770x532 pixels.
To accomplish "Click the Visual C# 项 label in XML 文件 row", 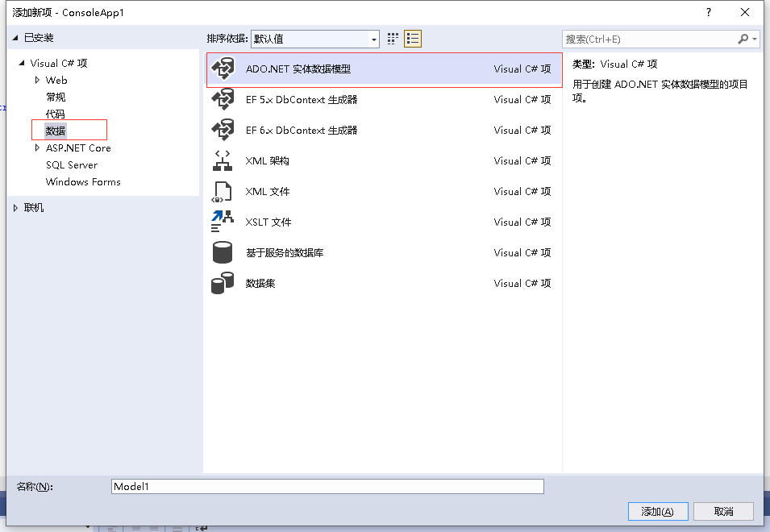I will point(522,191).
